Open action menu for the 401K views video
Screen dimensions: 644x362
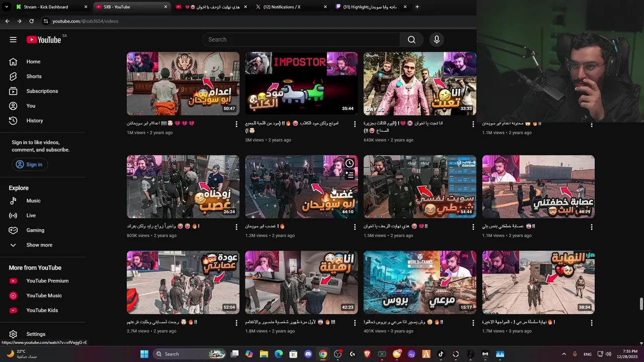tap(473, 323)
